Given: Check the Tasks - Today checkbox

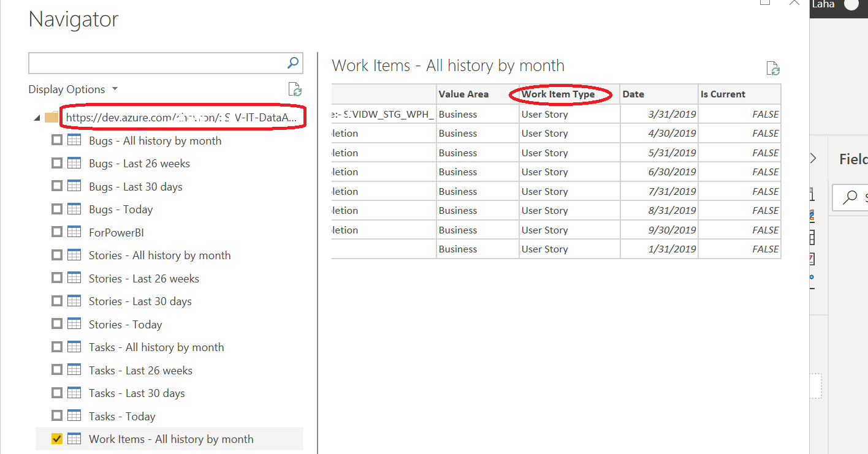Looking at the screenshot, I should (x=57, y=415).
